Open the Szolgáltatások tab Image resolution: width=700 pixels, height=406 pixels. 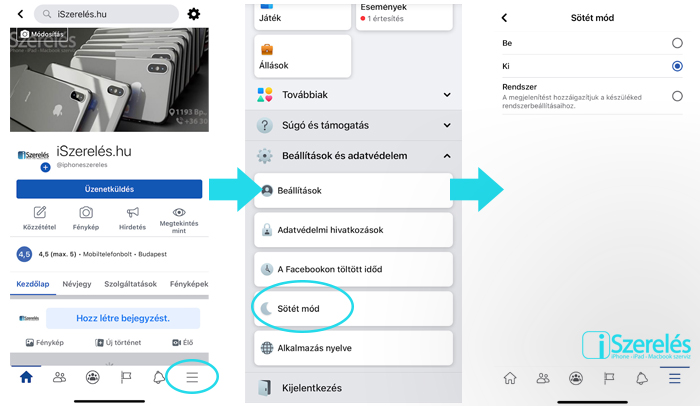[x=130, y=284]
